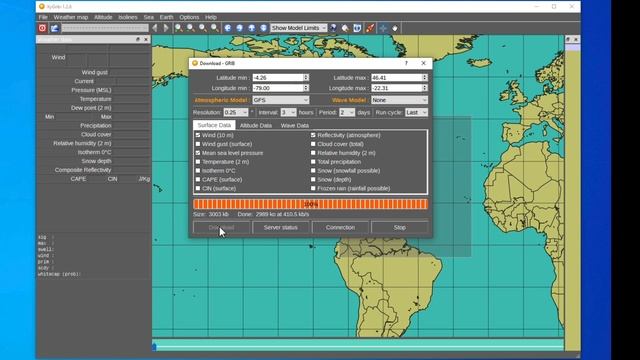
Task: Click the globe icon with down arrow
Action: point(264,28)
